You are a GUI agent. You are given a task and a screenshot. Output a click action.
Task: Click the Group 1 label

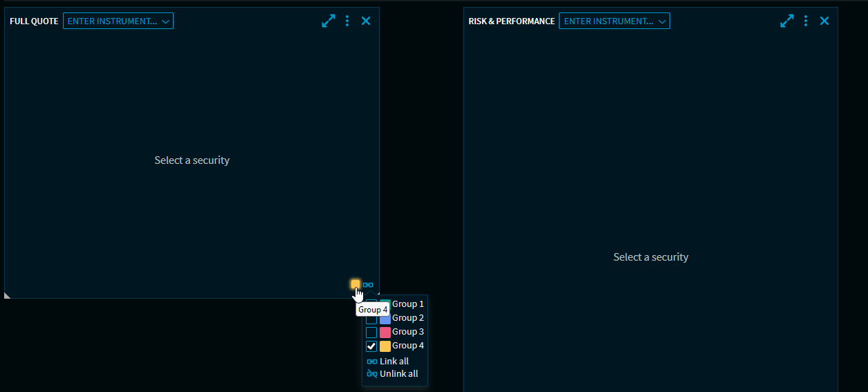(x=408, y=304)
